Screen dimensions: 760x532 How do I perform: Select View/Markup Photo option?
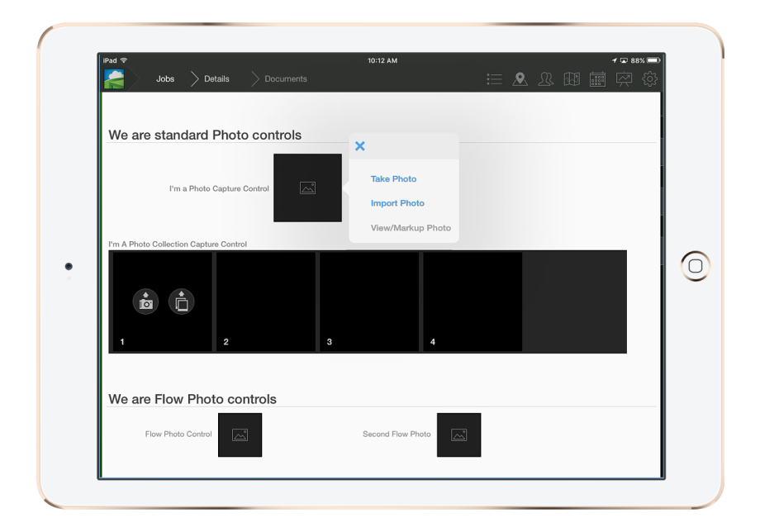tap(411, 228)
